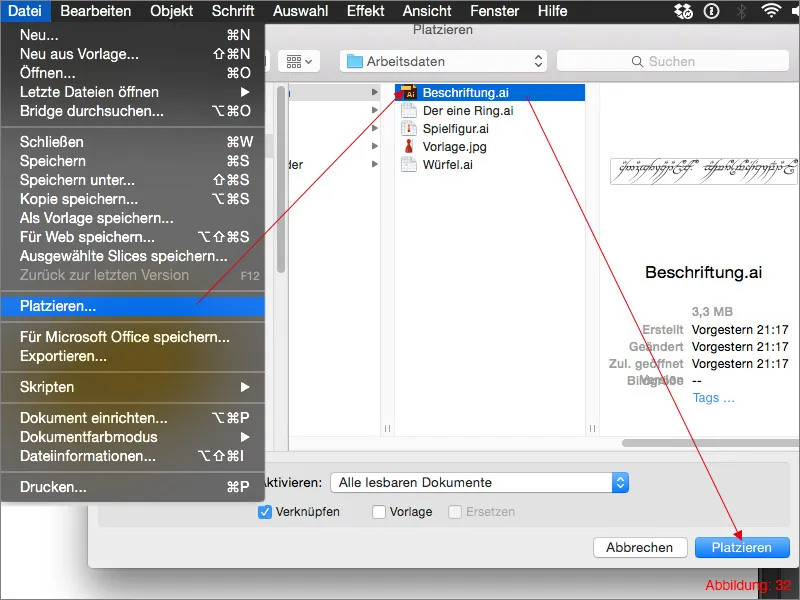
Task: Open the Arbeitsdaten folder dropdown
Action: (x=443, y=61)
